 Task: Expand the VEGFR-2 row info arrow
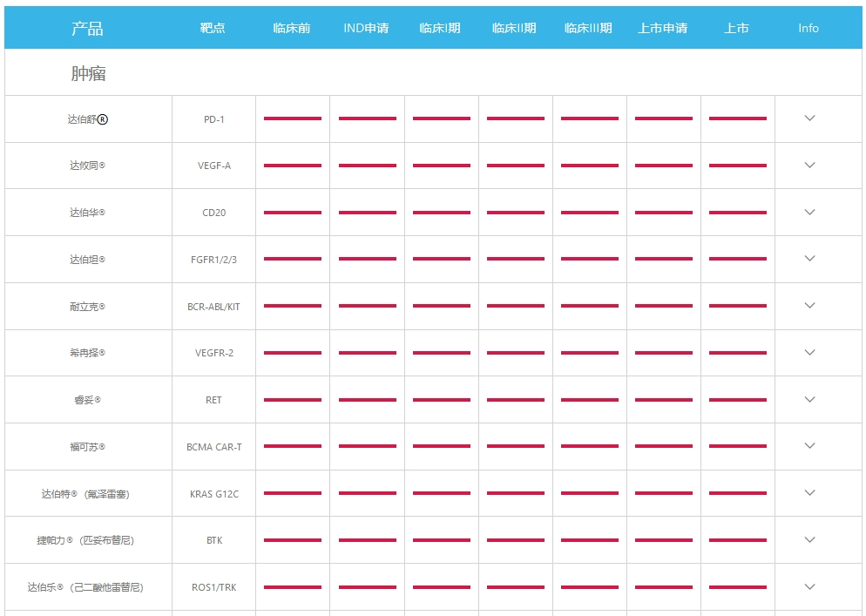point(809,353)
